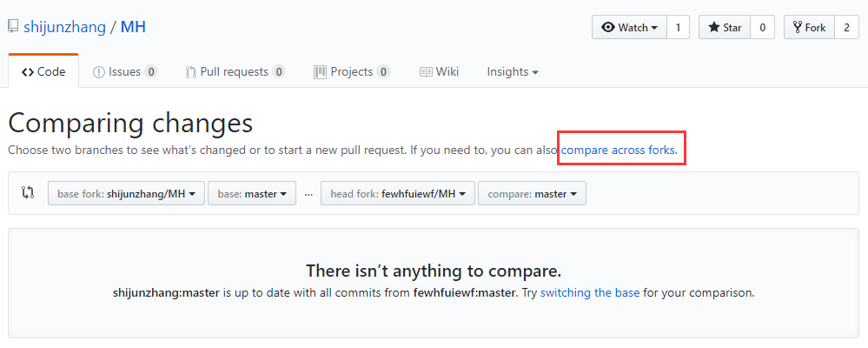Screen dimensions: 868x348
Task: Open the shijunzhang user profile link
Action: (65, 27)
